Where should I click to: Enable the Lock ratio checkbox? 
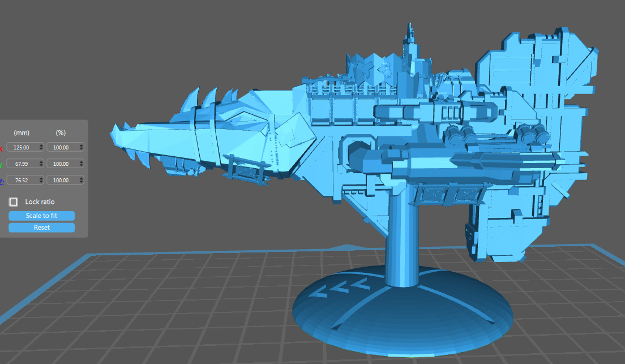pos(14,202)
